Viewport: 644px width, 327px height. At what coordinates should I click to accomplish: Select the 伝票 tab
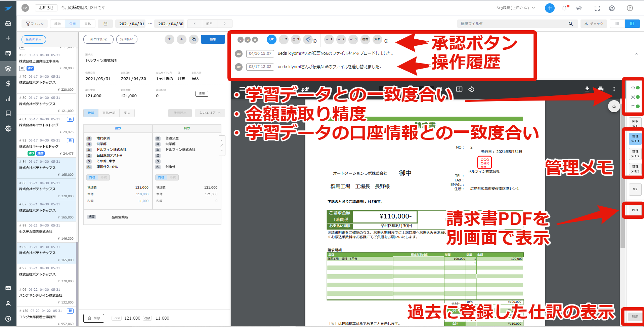73,24
